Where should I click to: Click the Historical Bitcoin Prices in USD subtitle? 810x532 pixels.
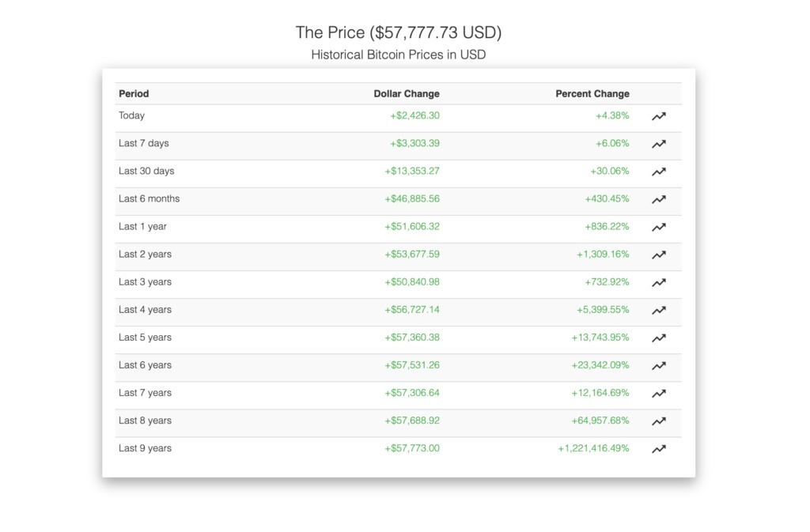pos(399,55)
